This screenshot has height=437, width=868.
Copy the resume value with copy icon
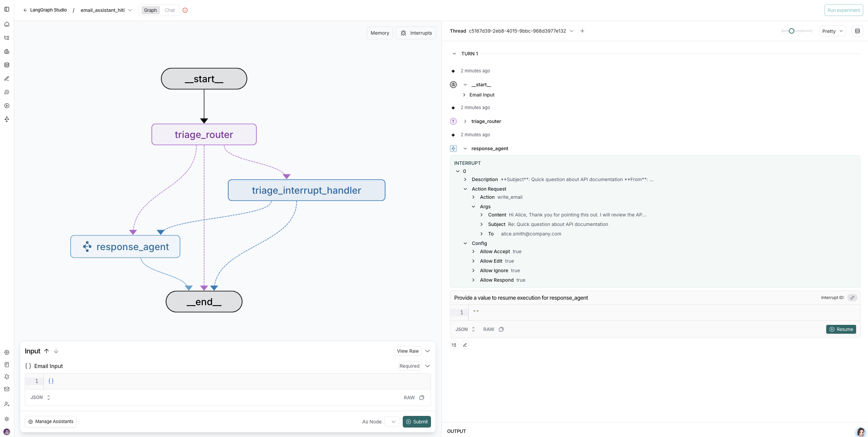point(501,329)
